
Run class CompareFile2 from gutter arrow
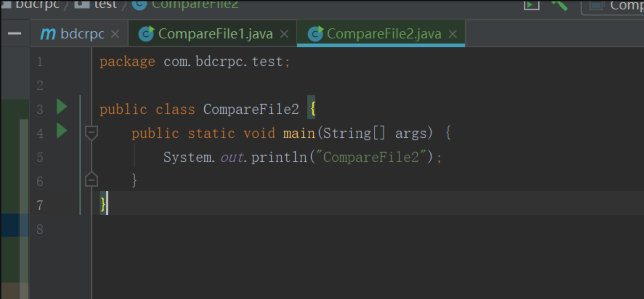(x=62, y=107)
